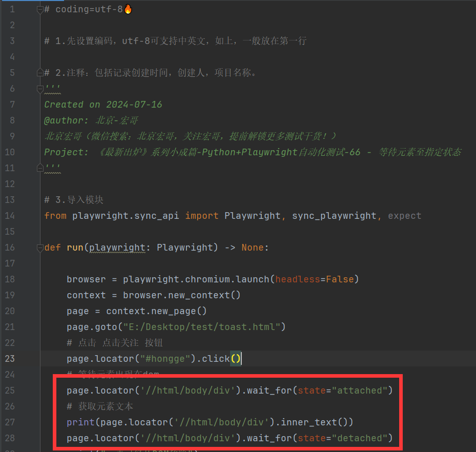Image resolution: width=476 pixels, height=452 pixels.
Task: Collapse the def run function fold marker
Action: 40,248
